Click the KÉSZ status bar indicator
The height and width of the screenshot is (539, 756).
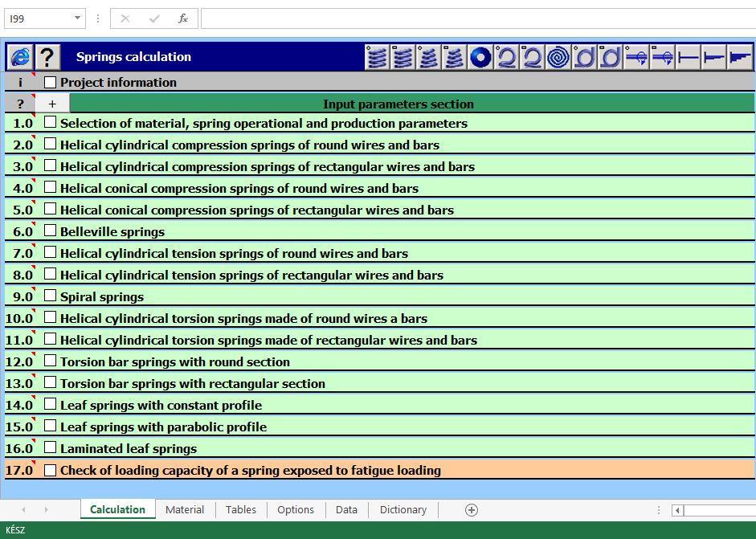click(x=15, y=530)
